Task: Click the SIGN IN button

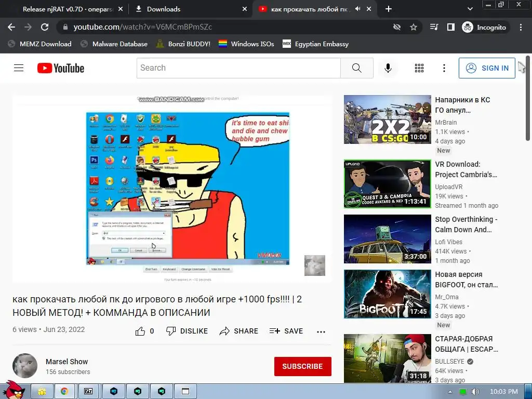Action: click(487, 68)
